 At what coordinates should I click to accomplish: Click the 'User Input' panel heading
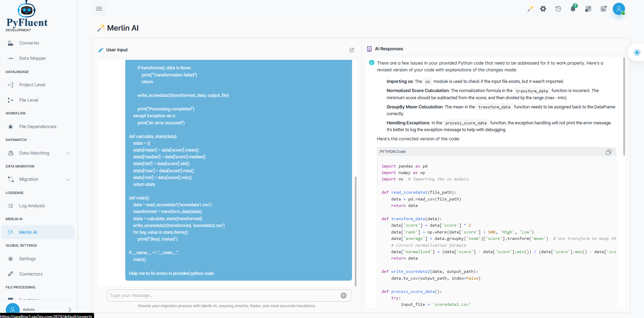tap(117, 50)
